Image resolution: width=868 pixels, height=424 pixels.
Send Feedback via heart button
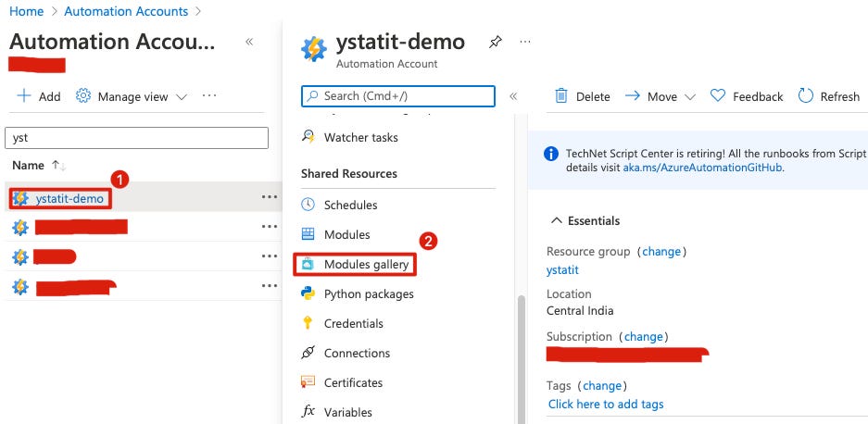coord(747,96)
